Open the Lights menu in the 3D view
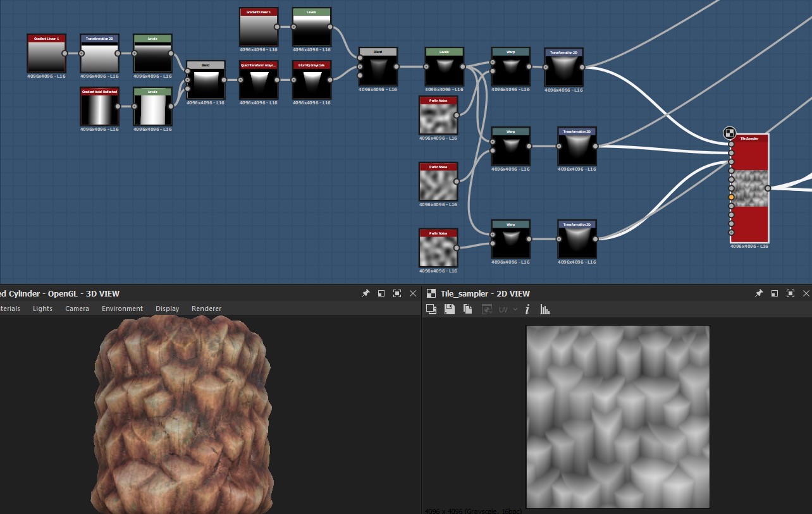 tap(42, 309)
